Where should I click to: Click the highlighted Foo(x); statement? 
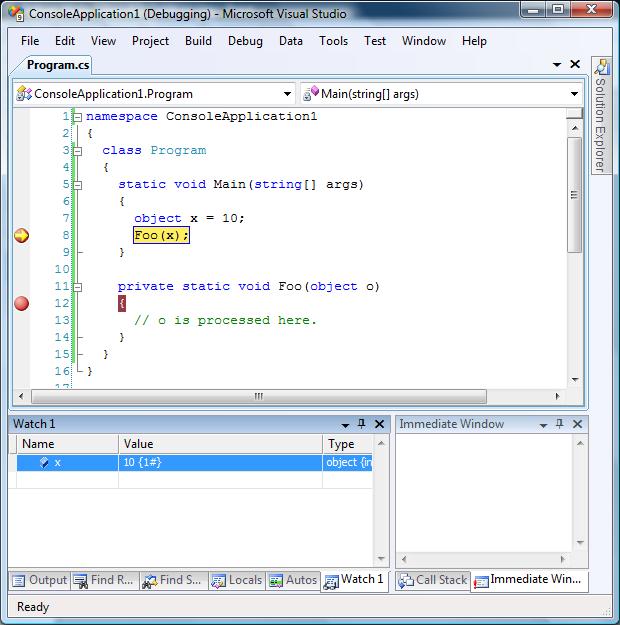pos(161,235)
